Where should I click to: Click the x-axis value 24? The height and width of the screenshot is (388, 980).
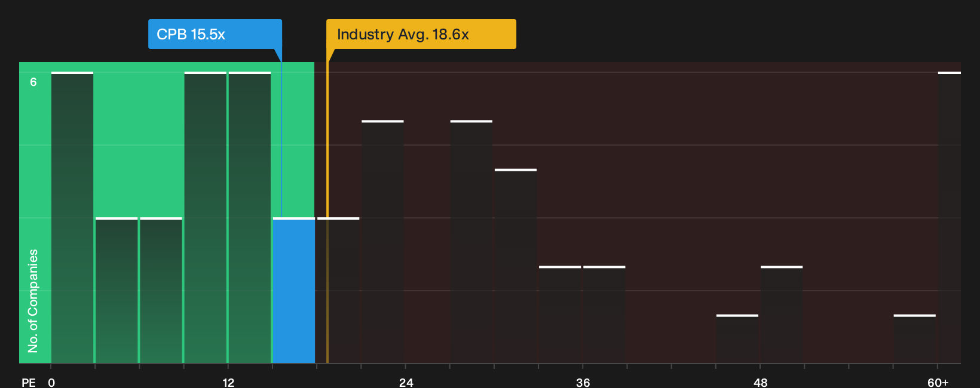pos(406,382)
